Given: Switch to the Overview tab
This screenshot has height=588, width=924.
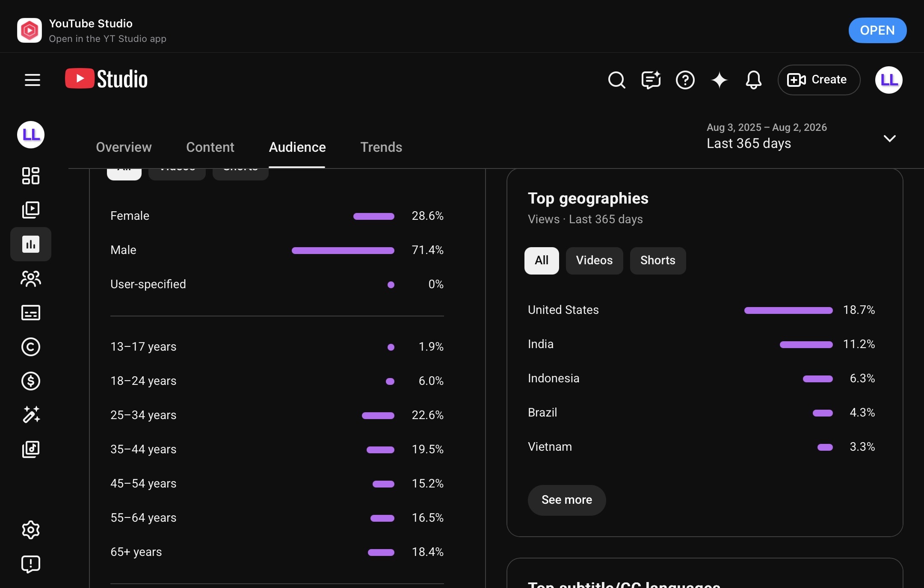Looking at the screenshot, I should point(124,147).
